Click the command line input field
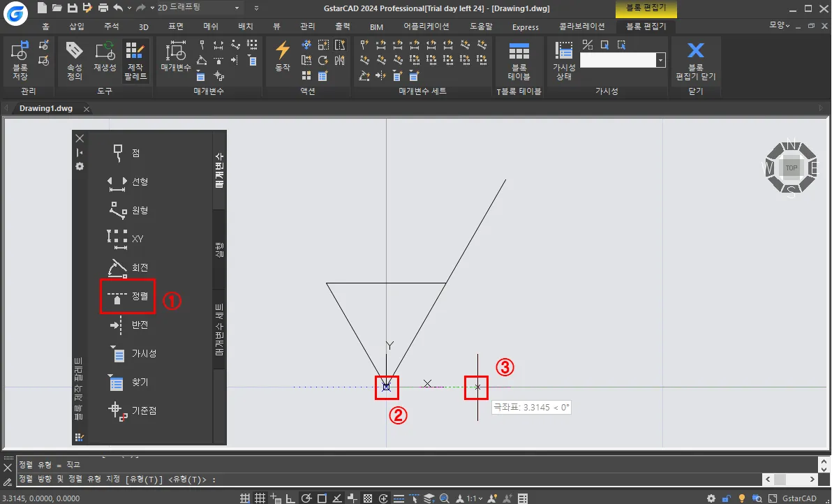The image size is (832, 504). 389,480
